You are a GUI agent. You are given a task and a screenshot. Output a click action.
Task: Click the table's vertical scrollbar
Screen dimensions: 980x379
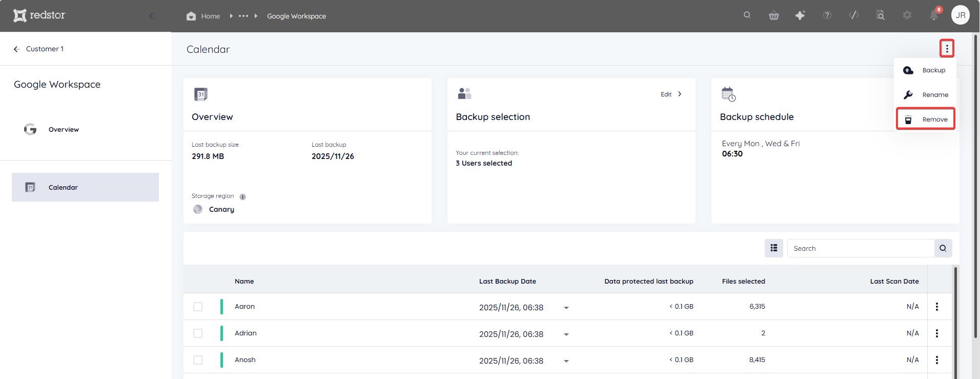coord(956,322)
